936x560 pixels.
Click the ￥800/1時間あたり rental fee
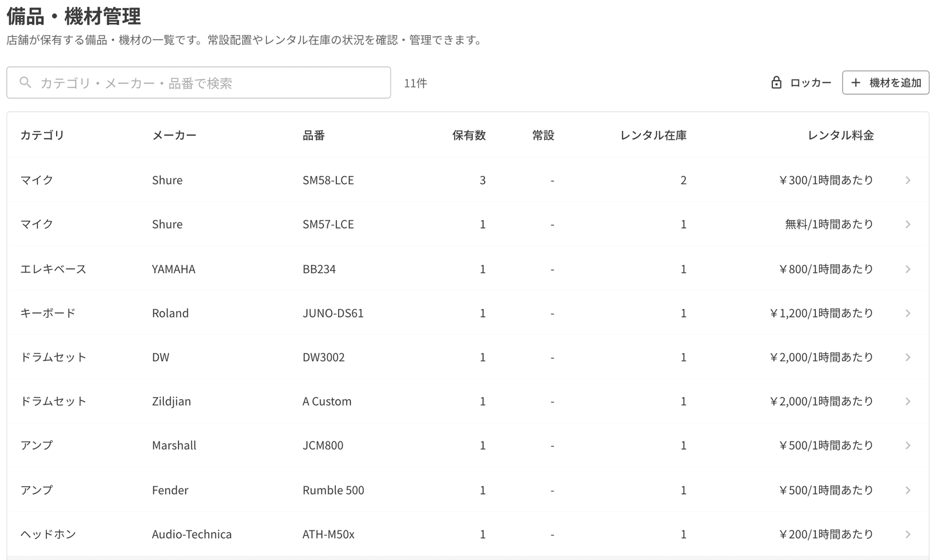826,269
